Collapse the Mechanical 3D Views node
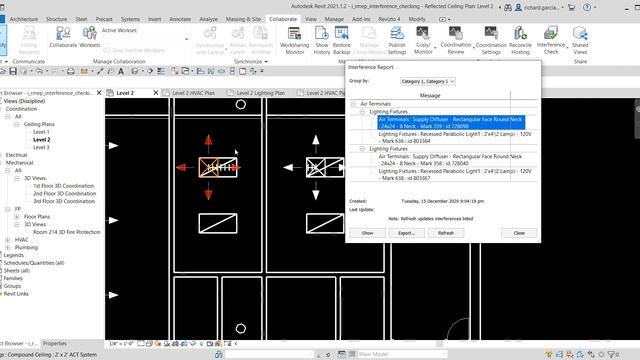This screenshot has height=360, width=640. 16,178
